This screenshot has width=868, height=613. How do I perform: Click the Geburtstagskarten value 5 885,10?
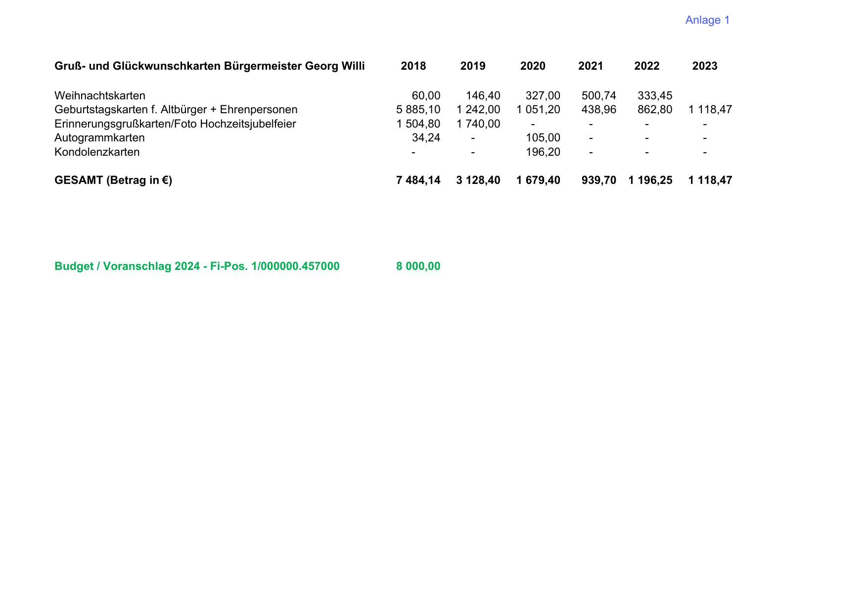coord(418,110)
